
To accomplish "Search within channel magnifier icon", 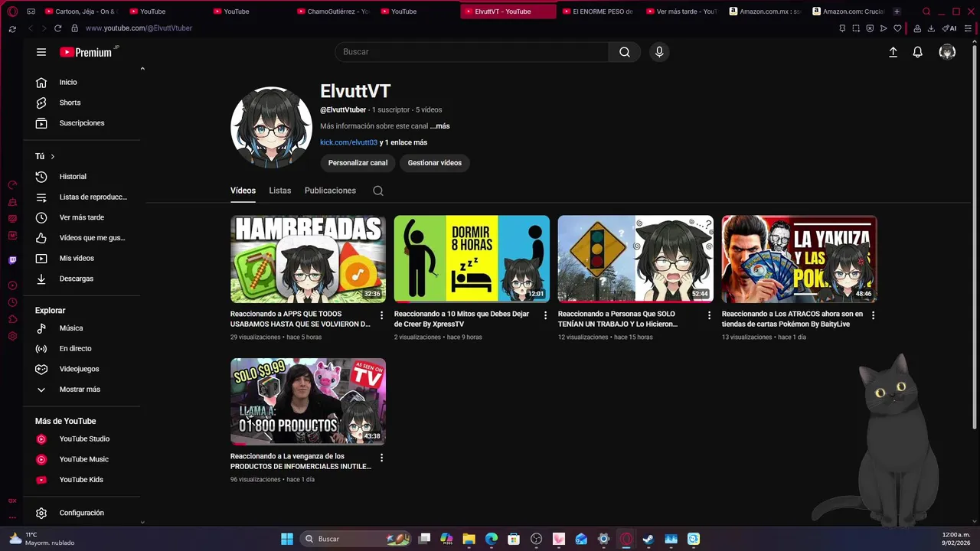I will point(378,191).
